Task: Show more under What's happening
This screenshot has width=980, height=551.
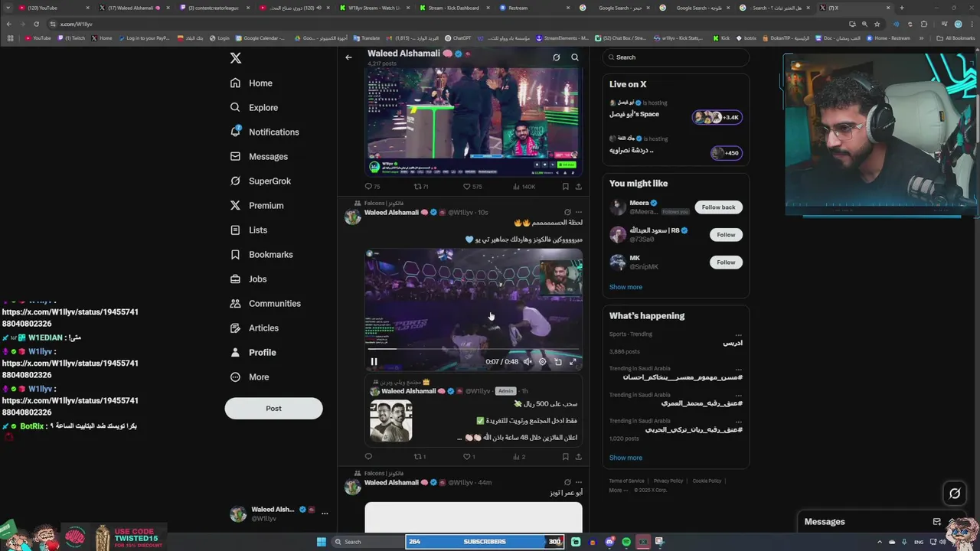Action: [626, 458]
